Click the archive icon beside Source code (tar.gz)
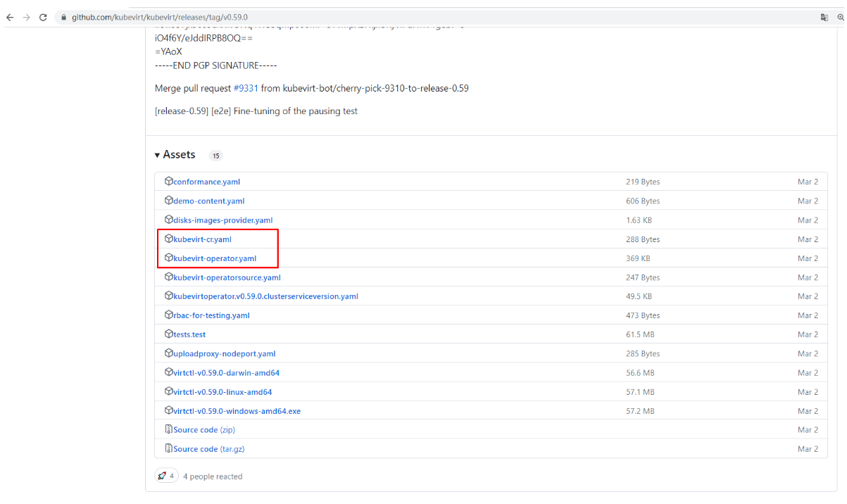The height and width of the screenshot is (504, 847). [169, 448]
